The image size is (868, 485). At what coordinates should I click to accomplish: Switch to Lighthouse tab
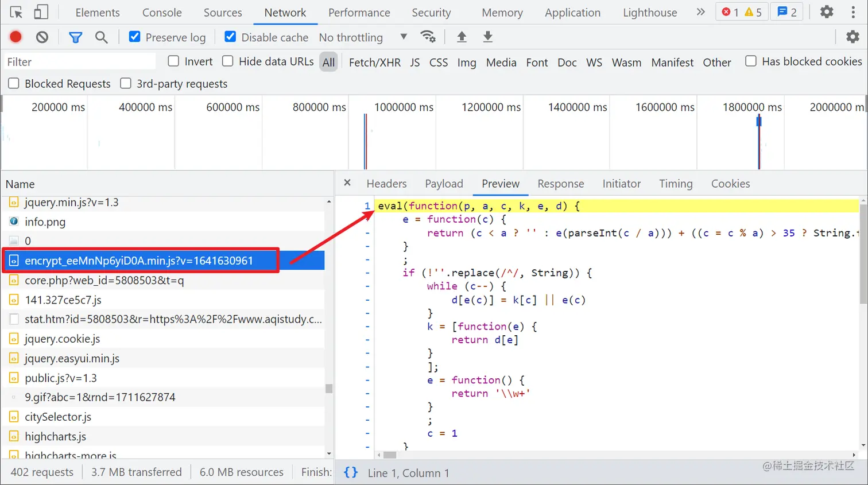click(x=650, y=13)
